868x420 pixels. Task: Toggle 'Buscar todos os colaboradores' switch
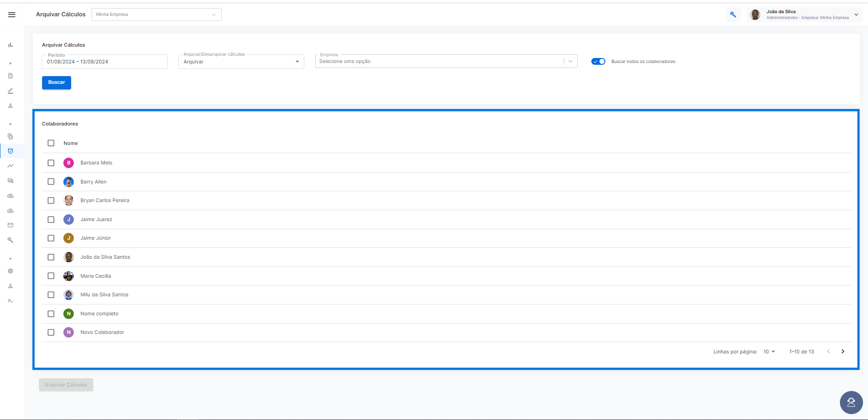(598, 62)
